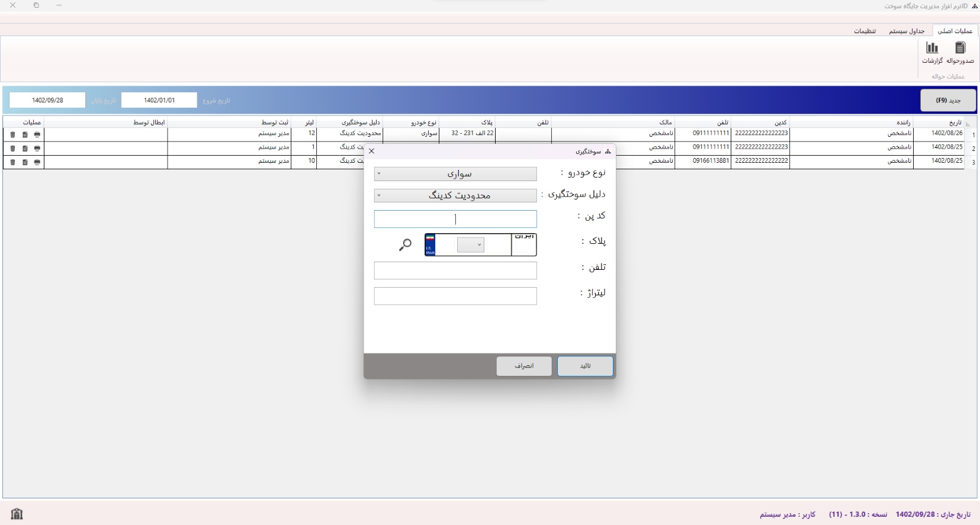Print the third row record

pyautogui.click(x=37, y=162)
